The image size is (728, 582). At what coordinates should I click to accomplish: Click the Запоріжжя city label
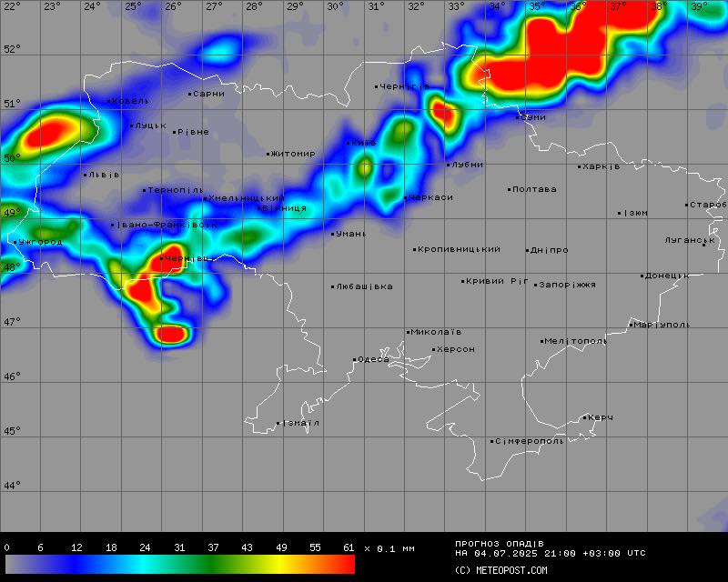coord(568,285)
